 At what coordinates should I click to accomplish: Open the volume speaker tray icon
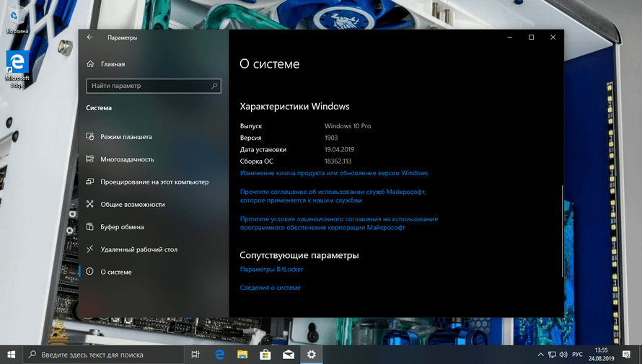(563, 355)
